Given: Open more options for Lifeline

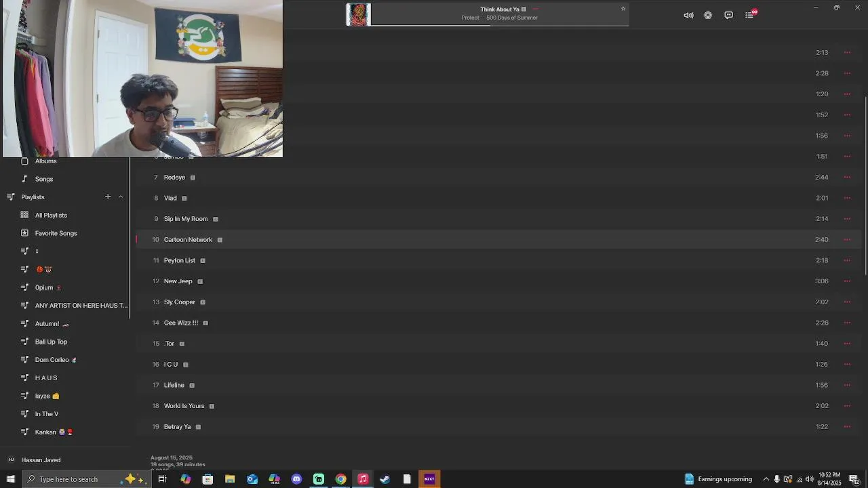Looking at the screenshot, I should 847,385.
